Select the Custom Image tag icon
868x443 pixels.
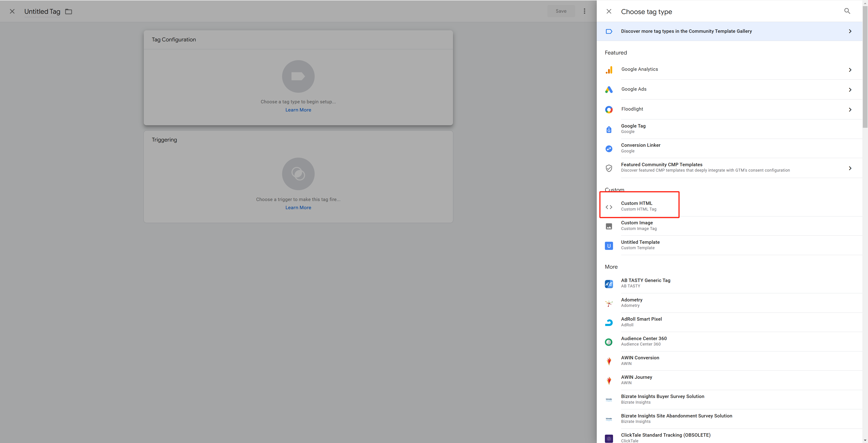(x=609, y=226)
